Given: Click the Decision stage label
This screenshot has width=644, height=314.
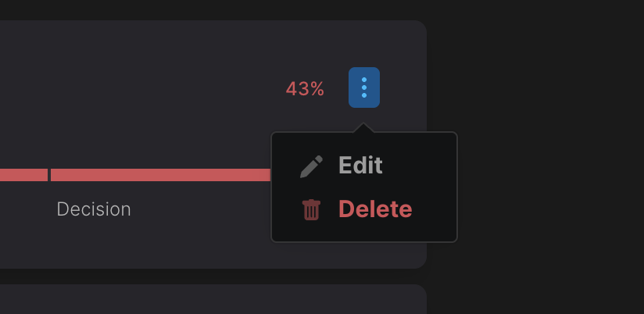Looking at the screenshot, I should (94, 209).
